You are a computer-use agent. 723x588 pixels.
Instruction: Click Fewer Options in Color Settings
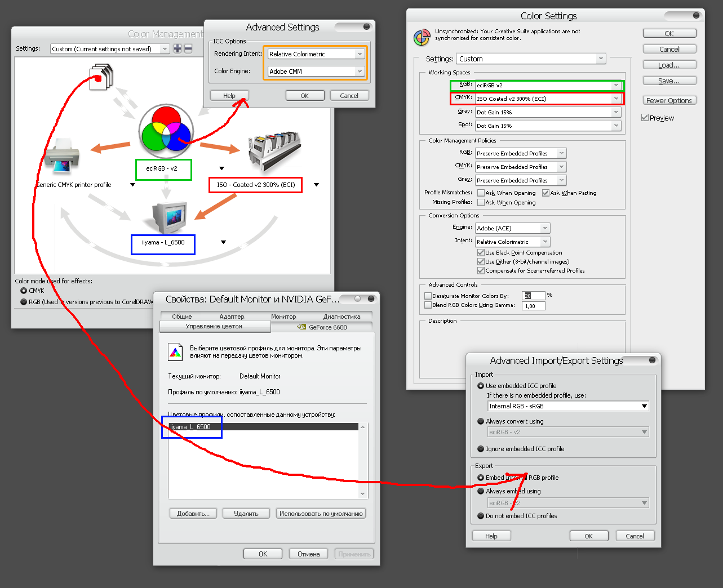point(669,100)
